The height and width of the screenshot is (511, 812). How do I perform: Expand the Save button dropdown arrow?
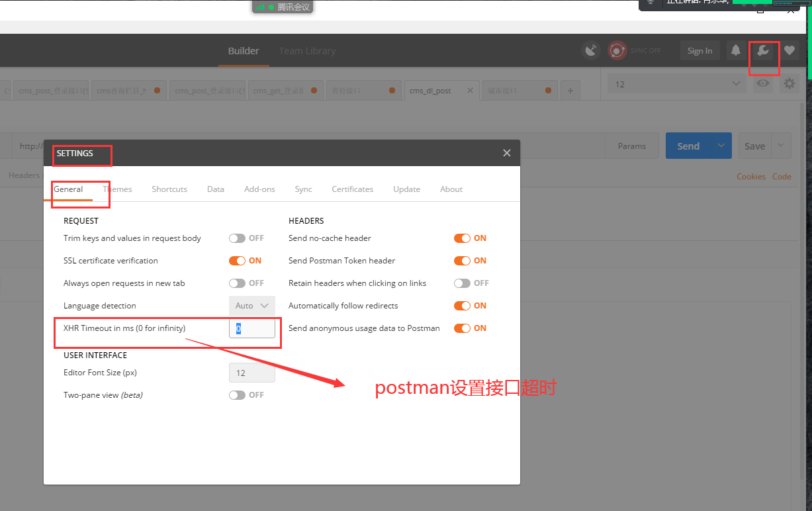(x=781, y=146)
